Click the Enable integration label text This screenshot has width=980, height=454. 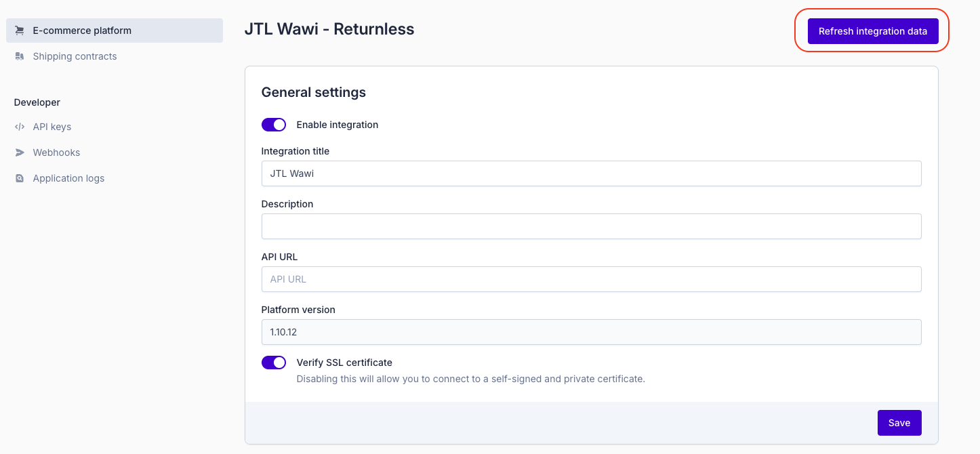[338, 125]
